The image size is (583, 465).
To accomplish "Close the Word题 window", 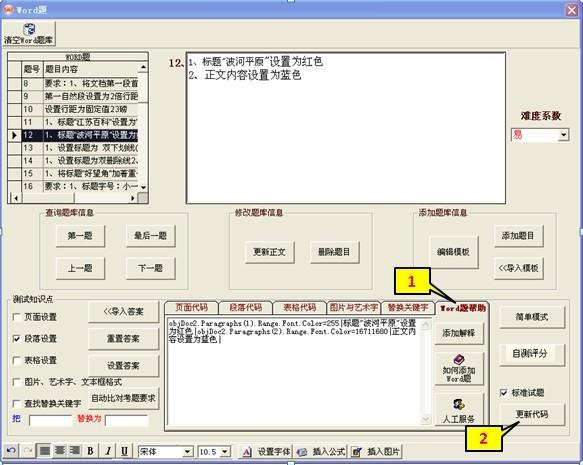I will (572, 10).
